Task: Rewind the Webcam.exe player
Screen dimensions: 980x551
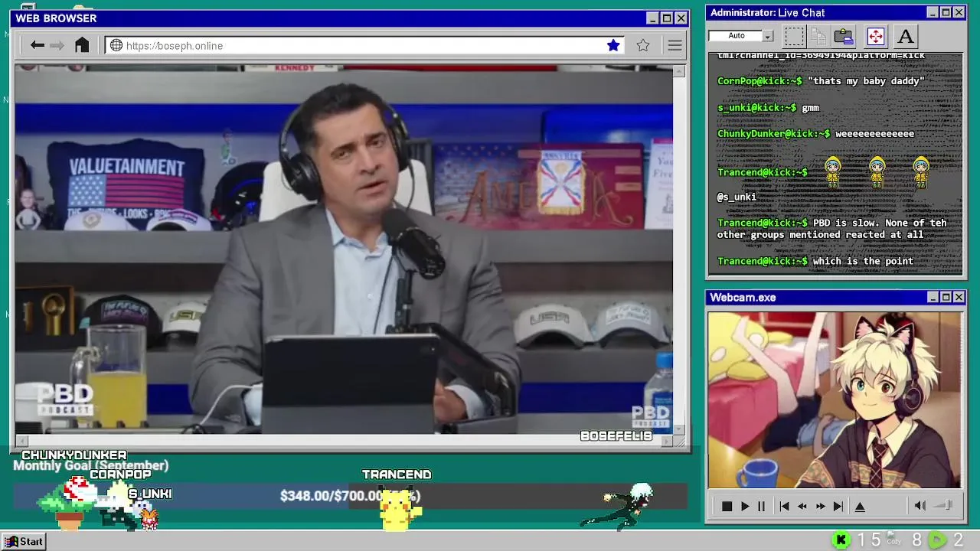Action: tap(802, 506)
